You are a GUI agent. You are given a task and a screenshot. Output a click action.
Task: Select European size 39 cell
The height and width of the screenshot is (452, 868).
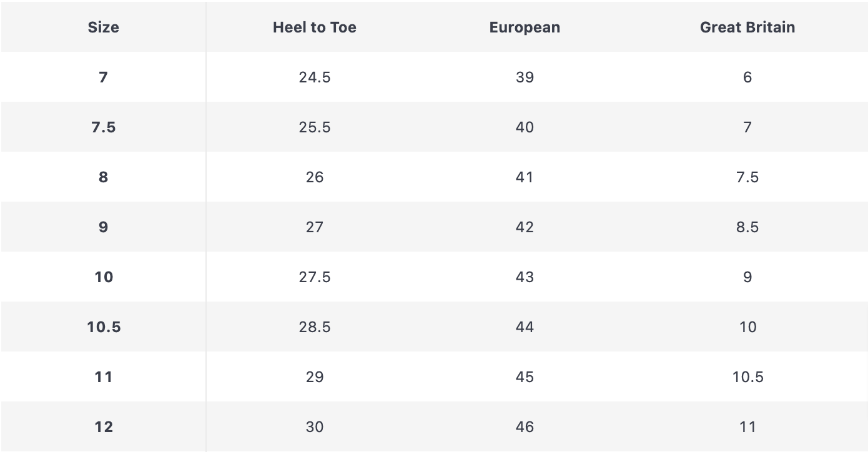(525, 77)
